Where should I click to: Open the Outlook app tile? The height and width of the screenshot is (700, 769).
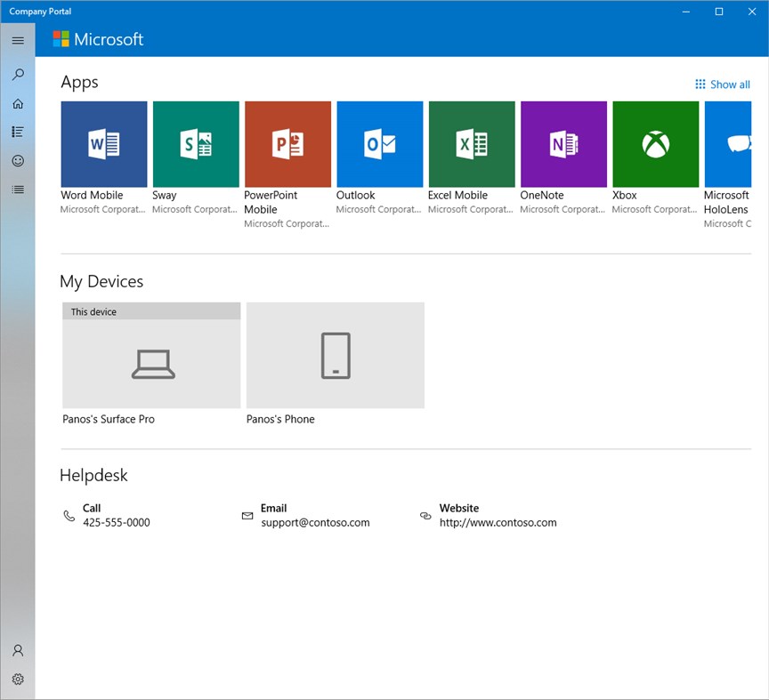click(379, 143)
